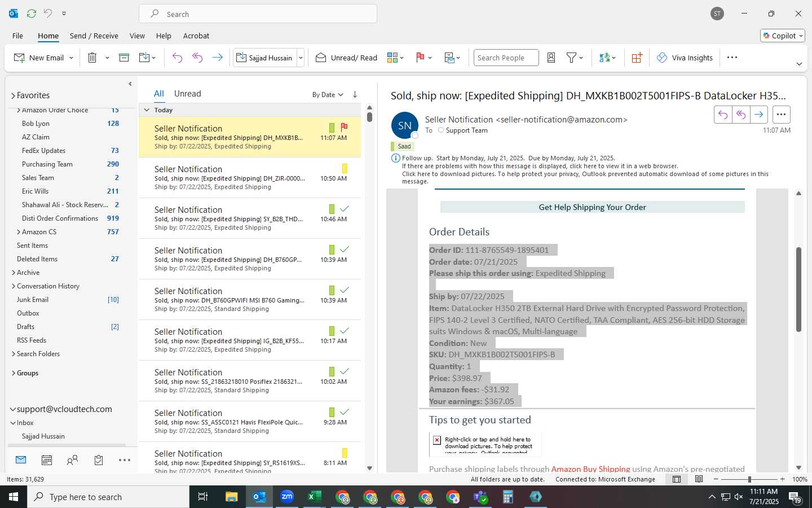Click Amazon Buy Shipping link
The height and width of the screenshot is (508, 812).
coord(590,468)
